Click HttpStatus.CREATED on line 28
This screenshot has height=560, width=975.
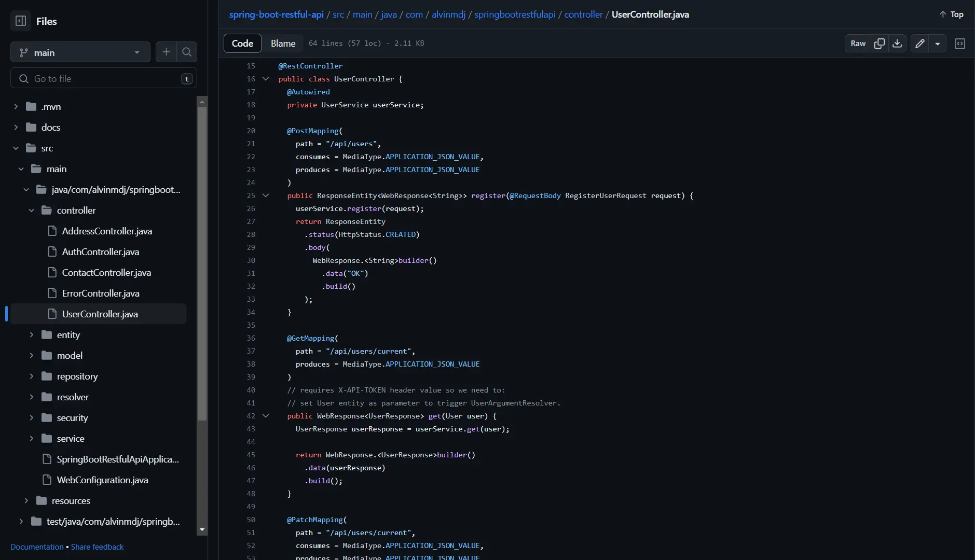coord(377,234)
